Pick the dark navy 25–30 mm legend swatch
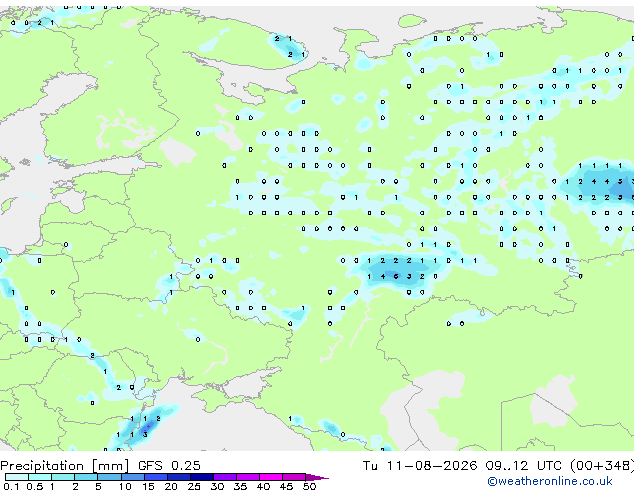Screen dimensions: 634x490 point(202,477)
